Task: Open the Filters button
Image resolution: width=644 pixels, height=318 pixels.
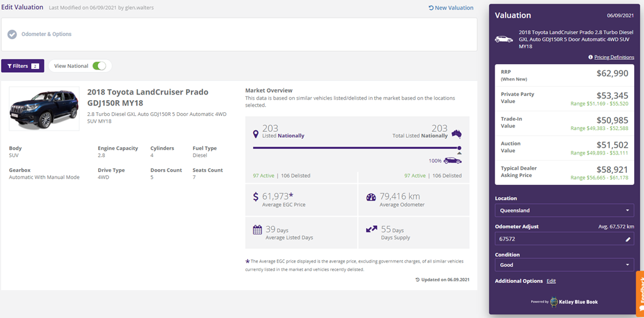Action: (23, 66)
